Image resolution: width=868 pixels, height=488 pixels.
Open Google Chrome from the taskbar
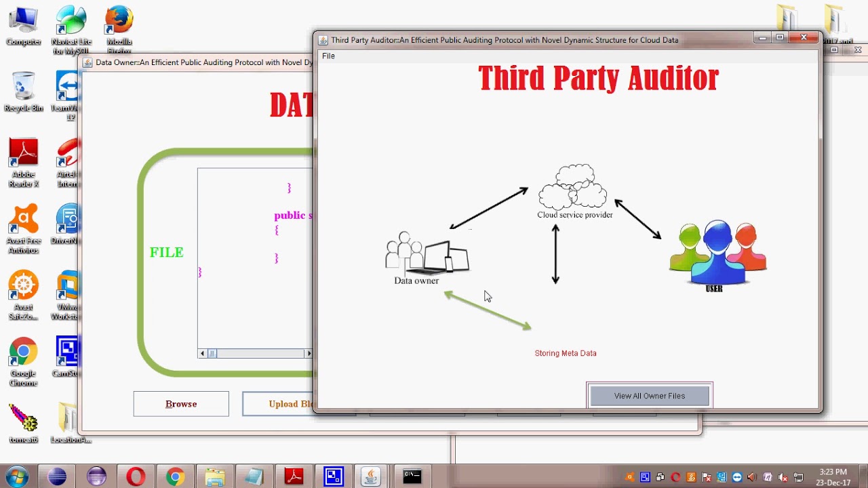[175, 477]
